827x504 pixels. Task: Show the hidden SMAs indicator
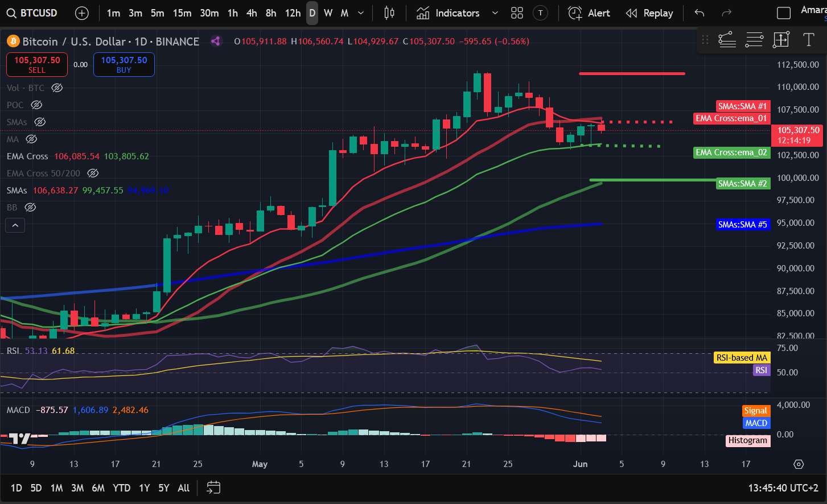click(40, 122)
